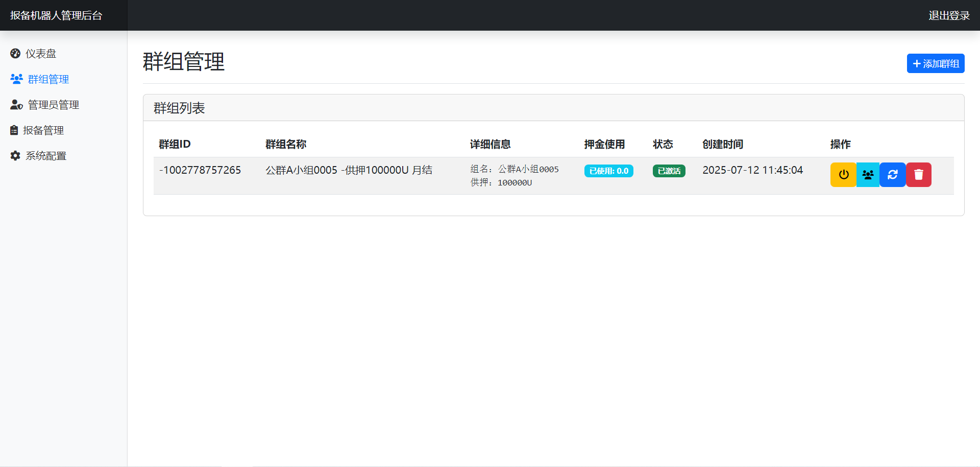This screenshot has height=467, width=980.
Task: Click the dashboard gauge icon in sidebar
Action: coord(15,54)
